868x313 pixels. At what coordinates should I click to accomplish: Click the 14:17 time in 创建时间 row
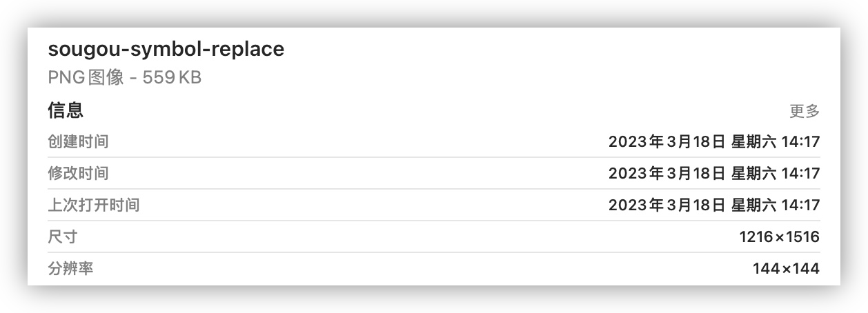click(x=800, y=142)
